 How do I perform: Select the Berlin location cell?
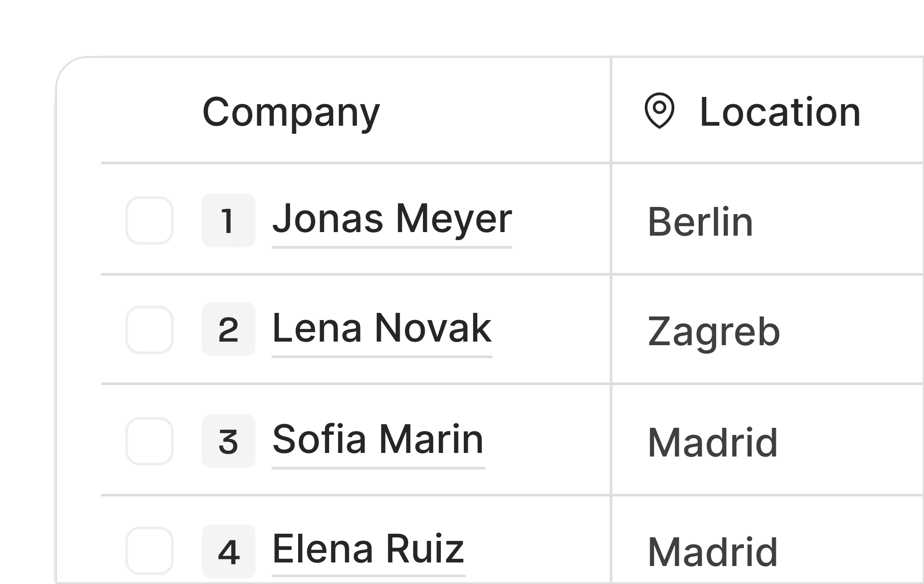click(768, 219)
